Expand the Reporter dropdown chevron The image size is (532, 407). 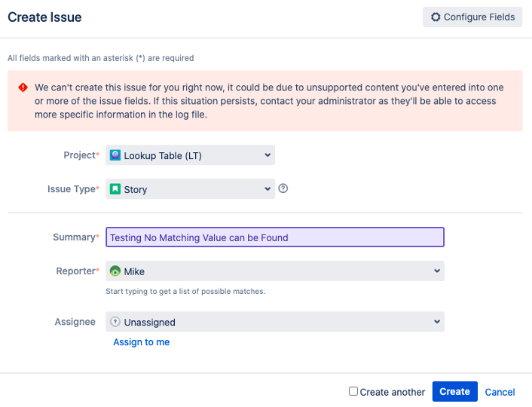tap(437, 271)
